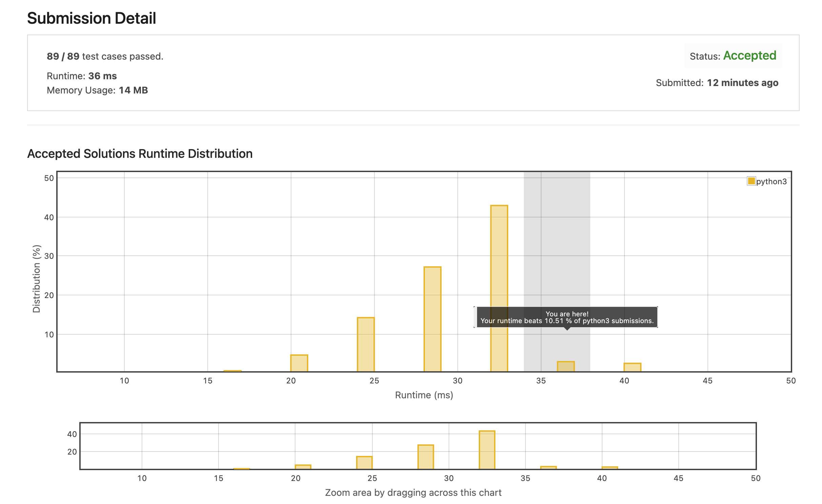The image size is (822, 504).
Task: Click the 24 ms bar in overview chart
Action: 364,462
